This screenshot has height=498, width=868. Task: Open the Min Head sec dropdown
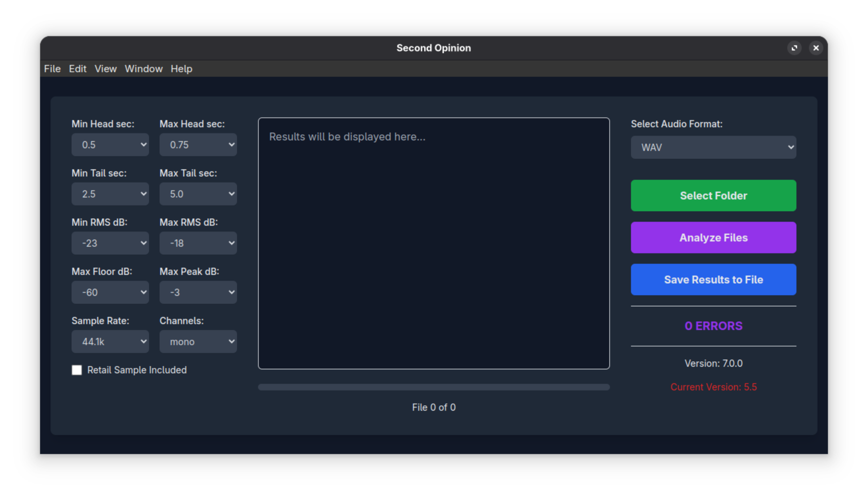[110, 145]
